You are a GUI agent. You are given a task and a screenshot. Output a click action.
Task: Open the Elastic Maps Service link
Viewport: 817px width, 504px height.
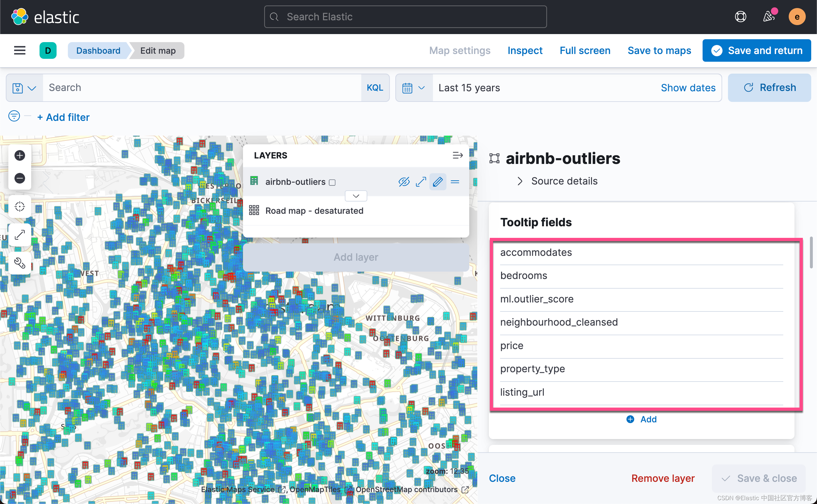[x=243, y=489]
